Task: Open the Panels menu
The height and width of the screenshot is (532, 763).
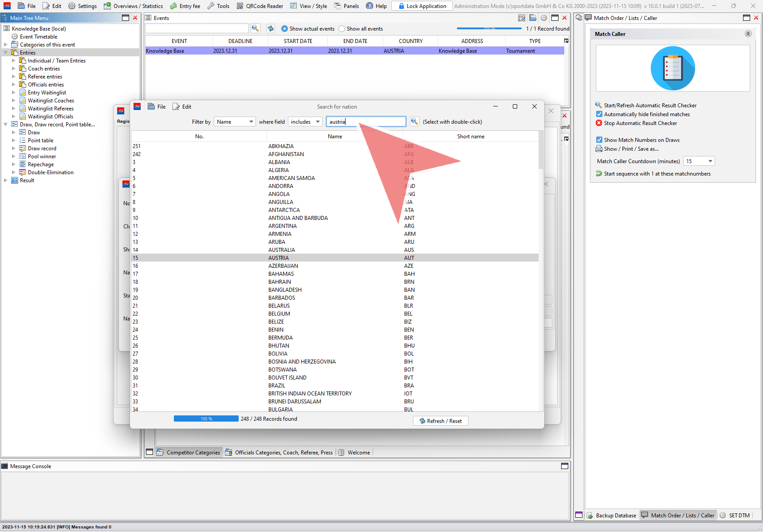Action: (346, 6)
